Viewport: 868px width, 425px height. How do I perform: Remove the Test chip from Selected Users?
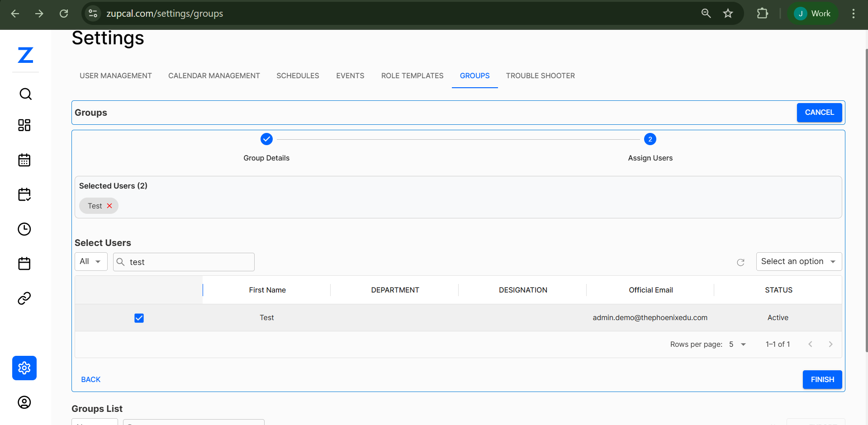click(x=110, y=206)
